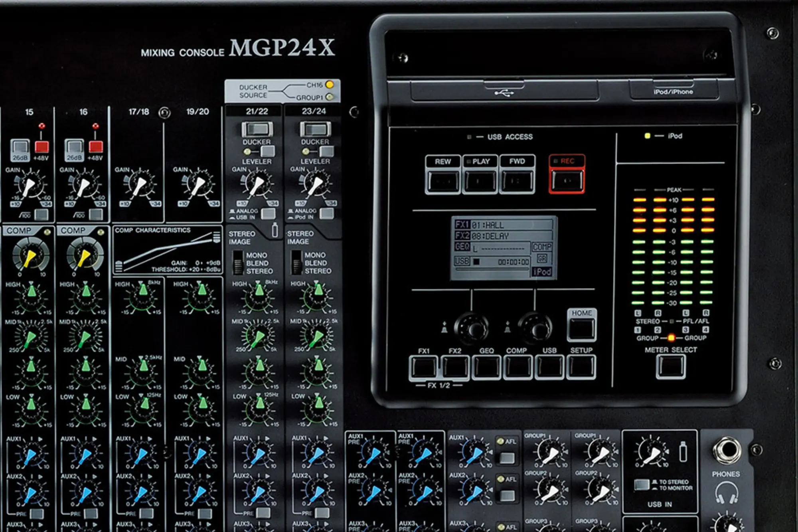
Task: Toggle the AUX2 master AFL switch
Action: click(507, 496)
